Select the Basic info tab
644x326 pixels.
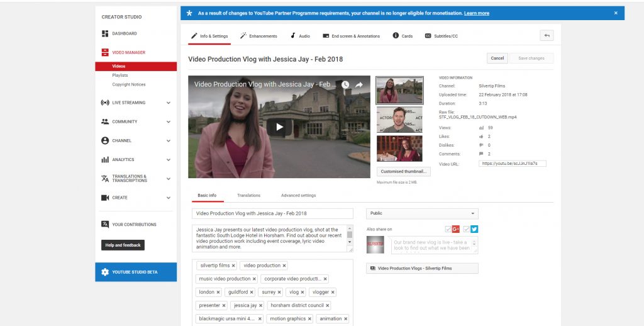coord(207,196)
